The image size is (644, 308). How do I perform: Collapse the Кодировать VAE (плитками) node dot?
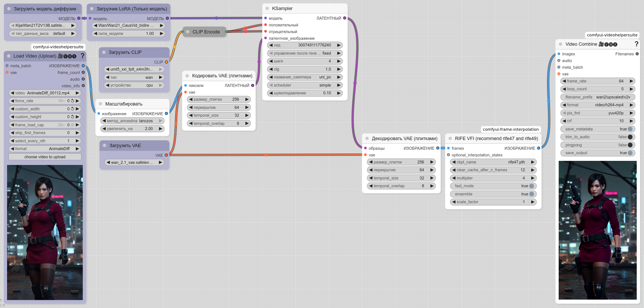pos(187,76)
